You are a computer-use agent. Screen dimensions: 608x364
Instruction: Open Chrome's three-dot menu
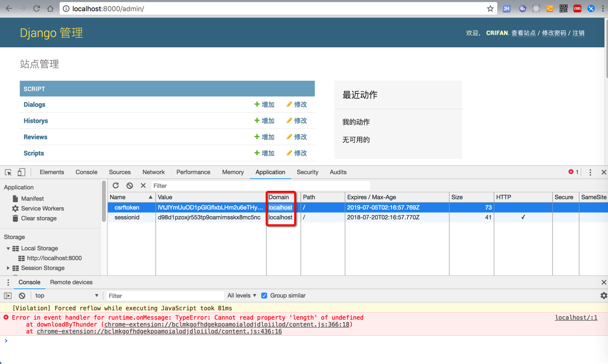pos(603,9)
